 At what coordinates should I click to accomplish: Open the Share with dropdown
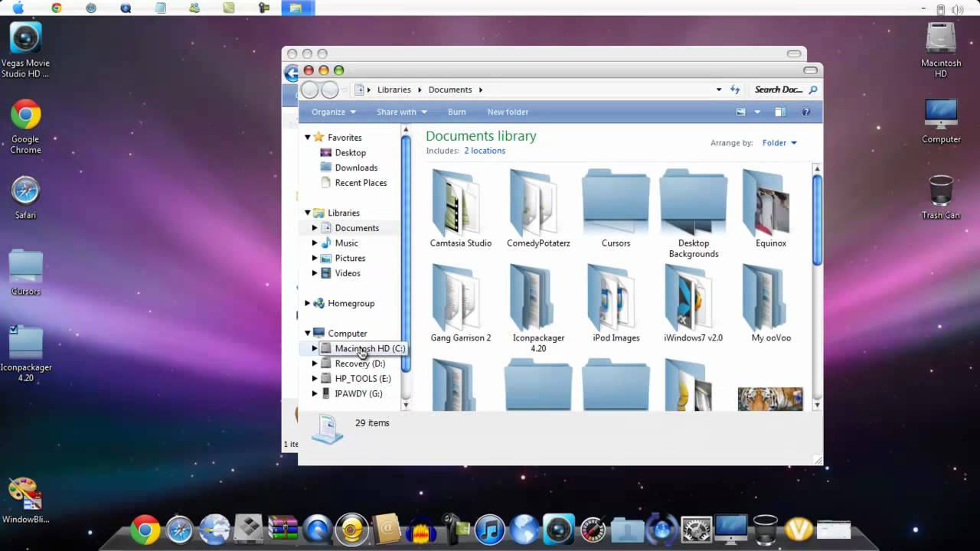click(402, 112)
